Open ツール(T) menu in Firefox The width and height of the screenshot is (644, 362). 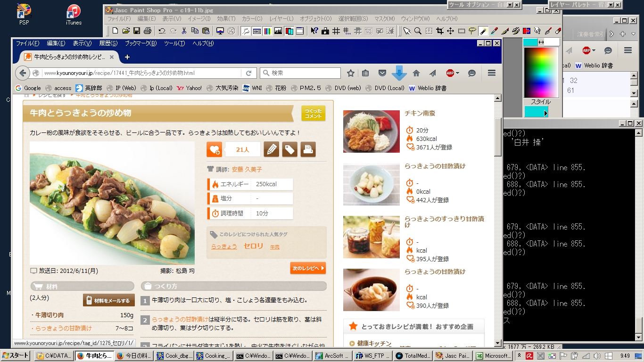click(x=174, y=43)
